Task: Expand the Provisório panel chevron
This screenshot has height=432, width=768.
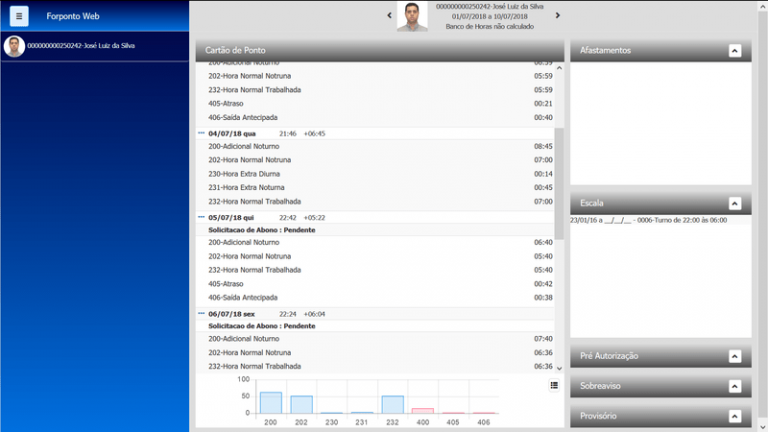Action: (x=735, y=416)
